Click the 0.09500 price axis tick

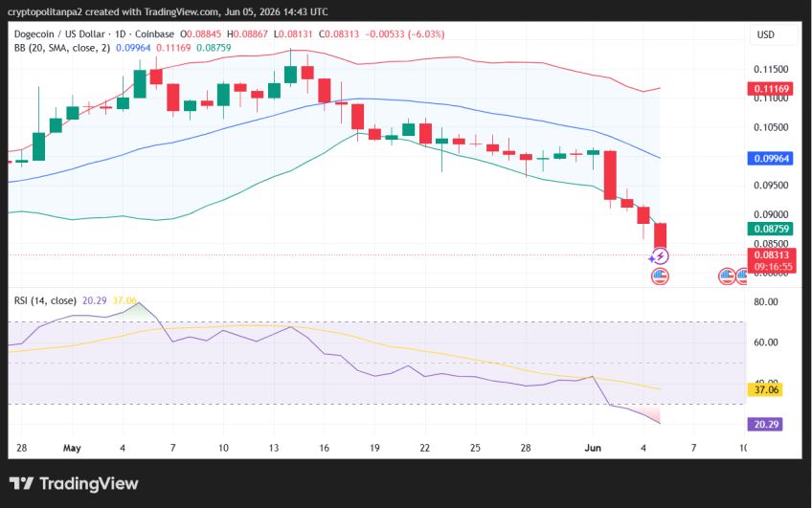coord(771,186)
